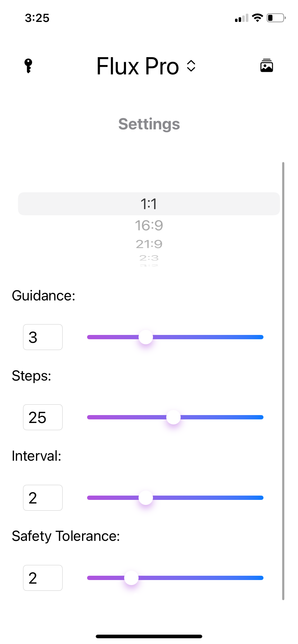This screenshot has height=644, width=298.
Task: Tap the up-down chevron beside Flux Pro
Action: click(191, 66)
